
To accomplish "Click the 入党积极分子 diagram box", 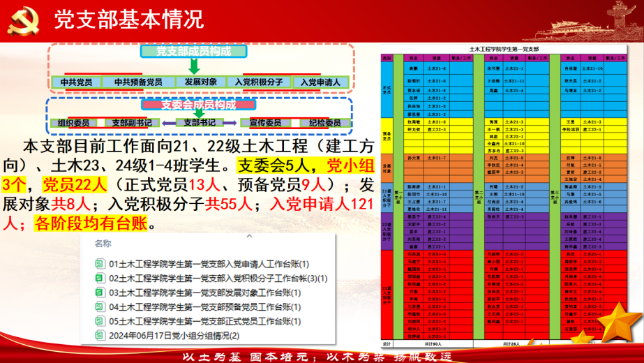I will coord(259,82).
